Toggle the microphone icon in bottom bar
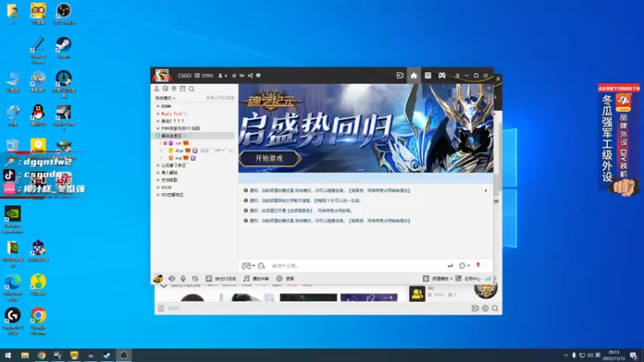 184,278
